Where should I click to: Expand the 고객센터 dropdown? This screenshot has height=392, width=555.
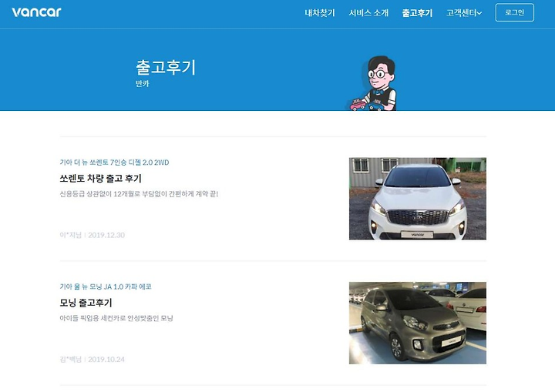[x=464, y=13]
